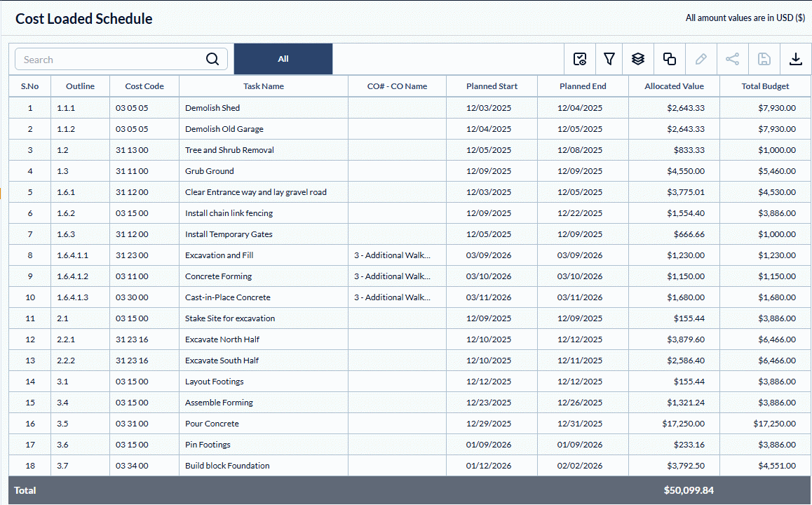Click the Total Budget column header

pos(766,86)
